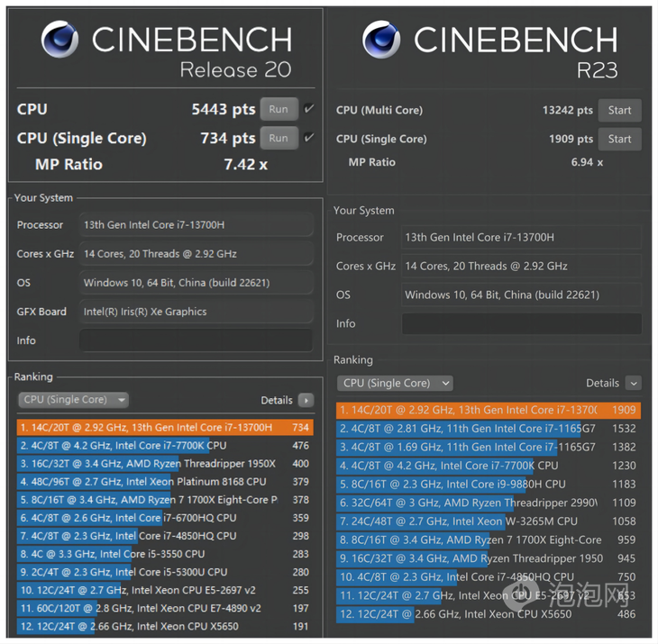This screenshot has width=658, height=644.
Task: Select R23 ranking row Xeon W-3265M 1058
Action: pyautogui.click(x=489, y=522)
